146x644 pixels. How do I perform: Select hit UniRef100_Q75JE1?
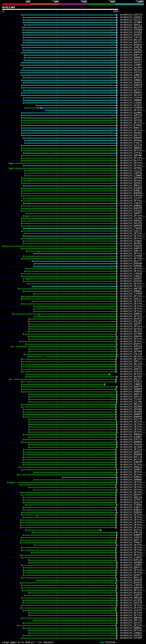coord(131,153)
